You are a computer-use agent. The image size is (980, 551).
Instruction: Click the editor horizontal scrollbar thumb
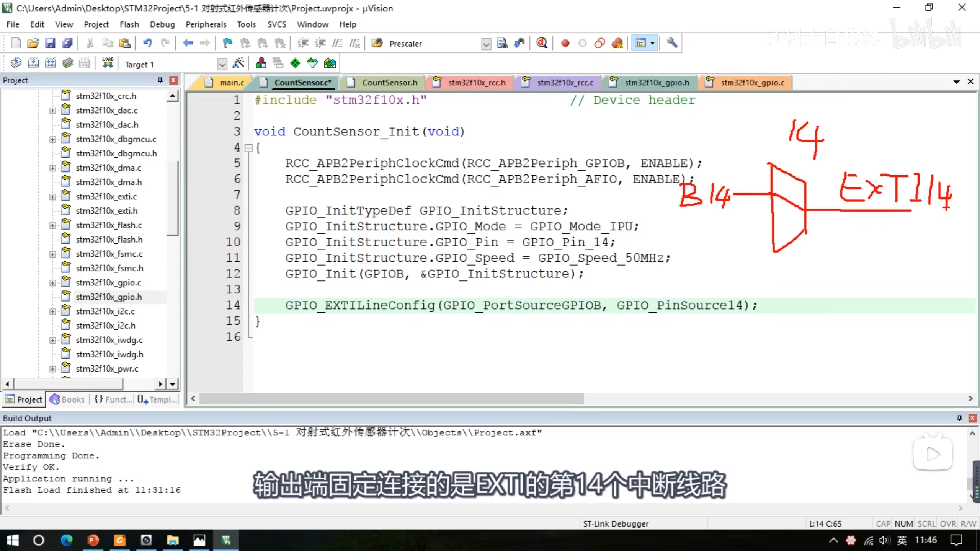click(x=390, y=399)
